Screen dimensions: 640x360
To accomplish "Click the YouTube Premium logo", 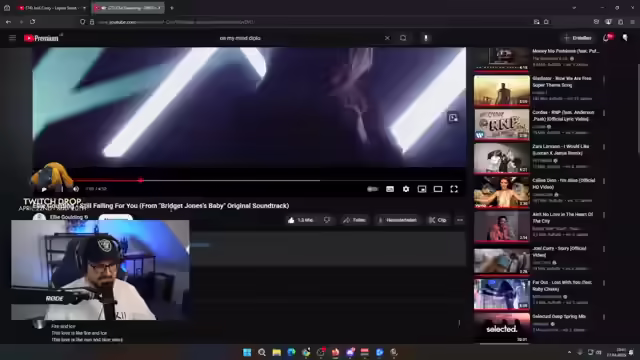I will click(41, 38).
